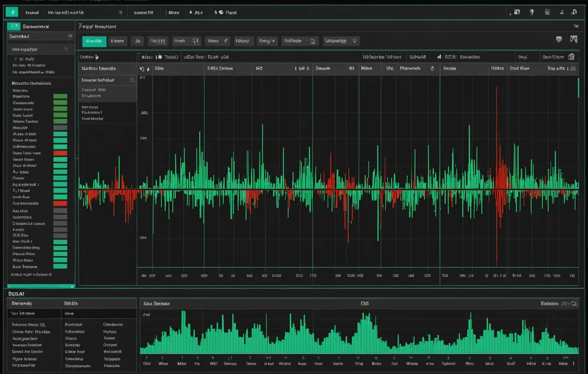
Task: Click the small bar-chart icon in chart header
Action: [x=439, y=57]
